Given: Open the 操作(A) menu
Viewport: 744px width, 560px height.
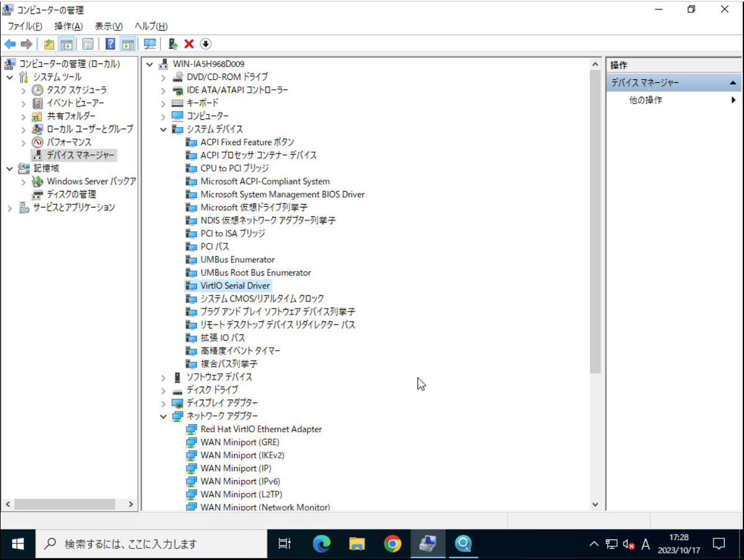Looking at the screenshot, I should [x=68, y=26].
